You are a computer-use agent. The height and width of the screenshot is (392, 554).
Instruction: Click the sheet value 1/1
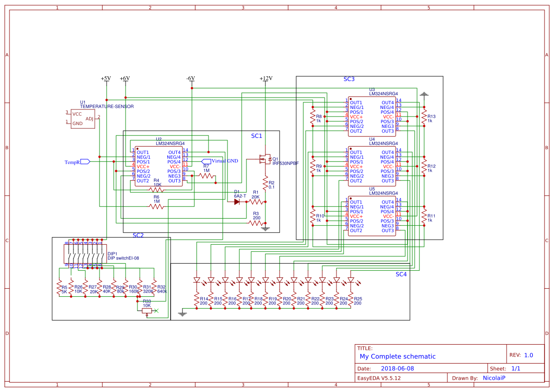click(x=516, y=368)
